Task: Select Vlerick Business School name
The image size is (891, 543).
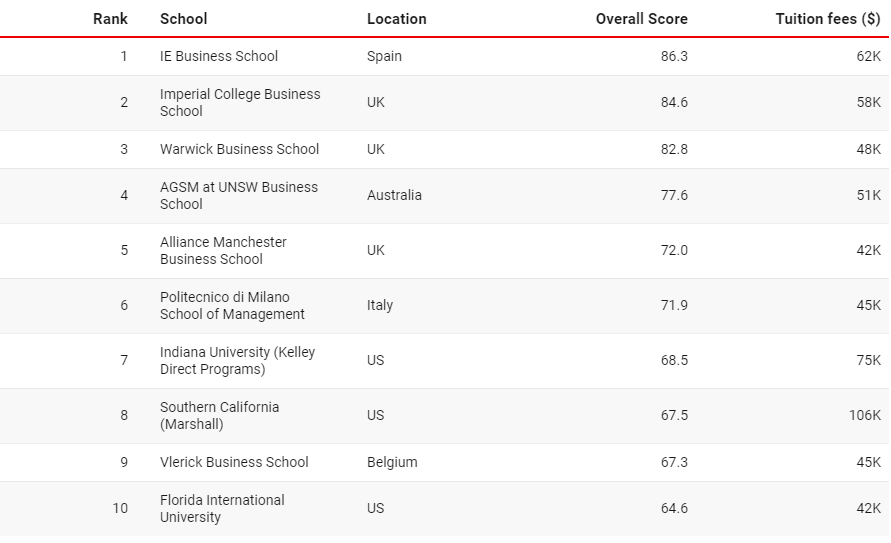Action: click(234, 462)
